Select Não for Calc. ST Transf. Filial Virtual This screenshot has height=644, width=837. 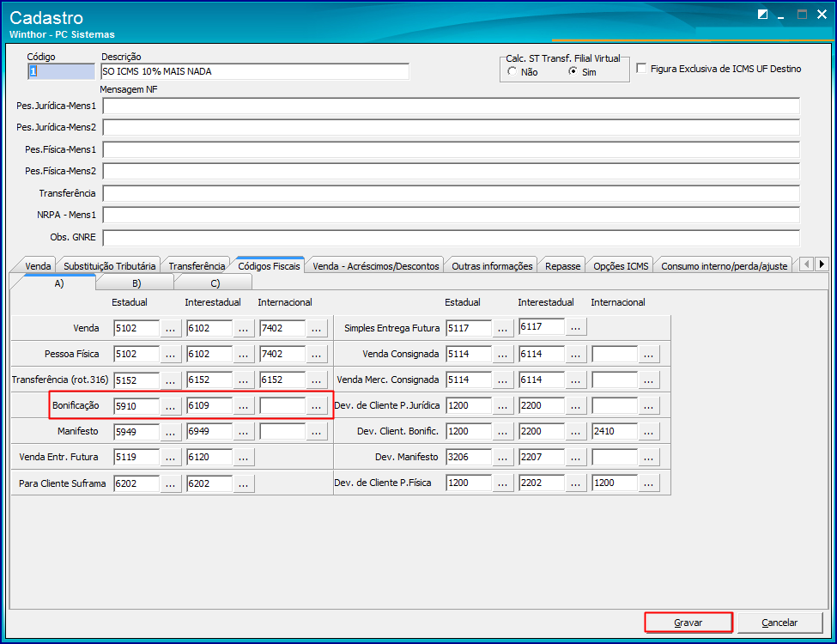523,71
